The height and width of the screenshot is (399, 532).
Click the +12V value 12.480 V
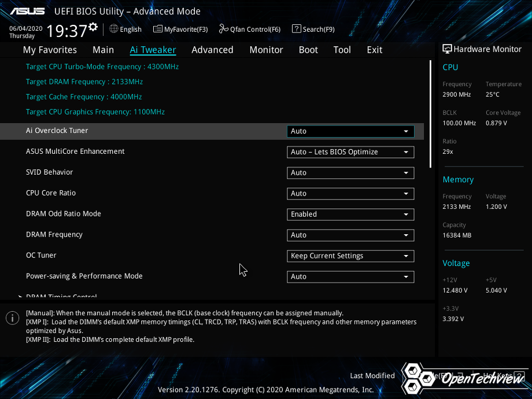tap(455, 290)
